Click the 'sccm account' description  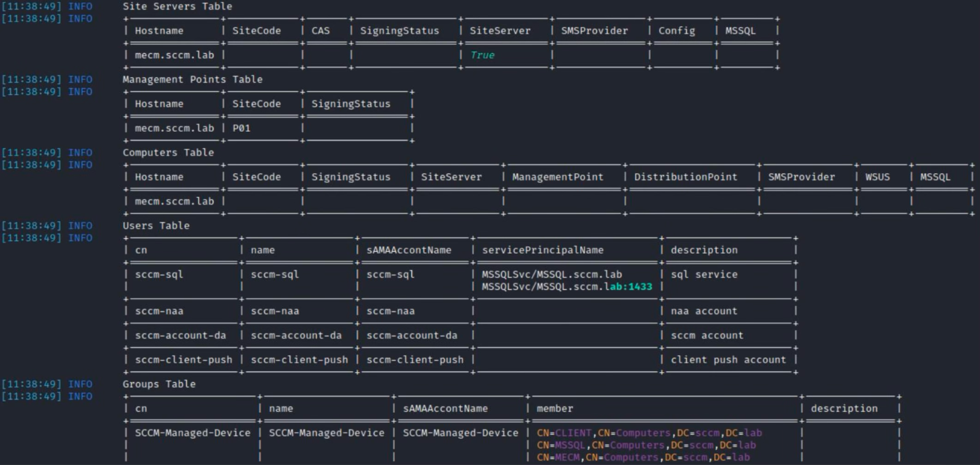707,336
